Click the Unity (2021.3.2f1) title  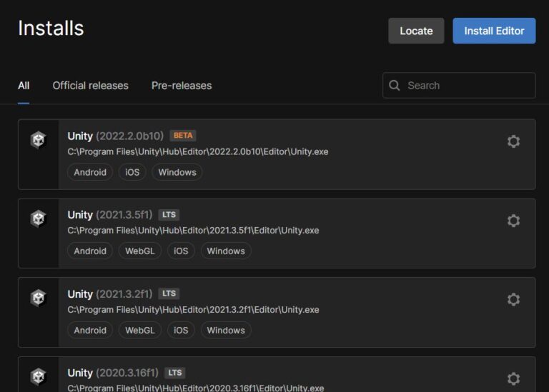[x=110, y=293]
